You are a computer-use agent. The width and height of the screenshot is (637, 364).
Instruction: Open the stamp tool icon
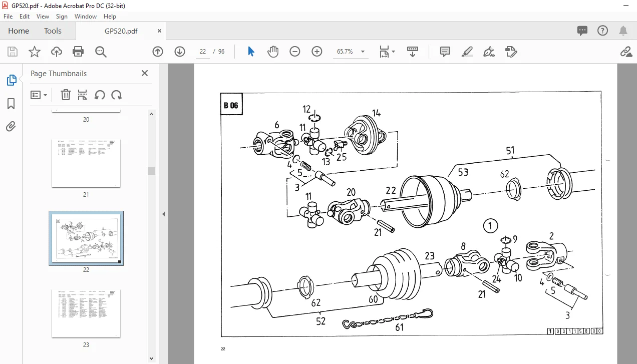(511, 52)
